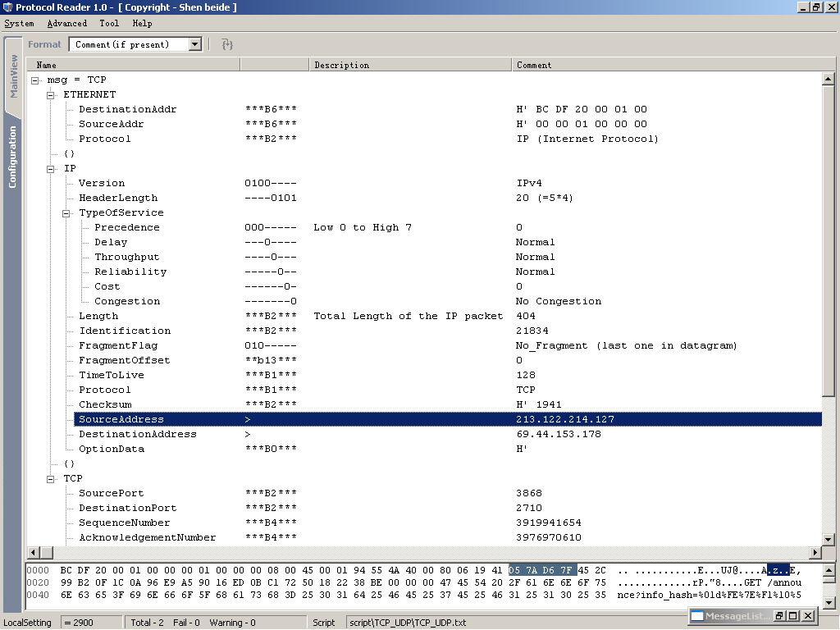Click hex dump scroll up arrow
Screen dimensions: 840x630
(829, 570)
